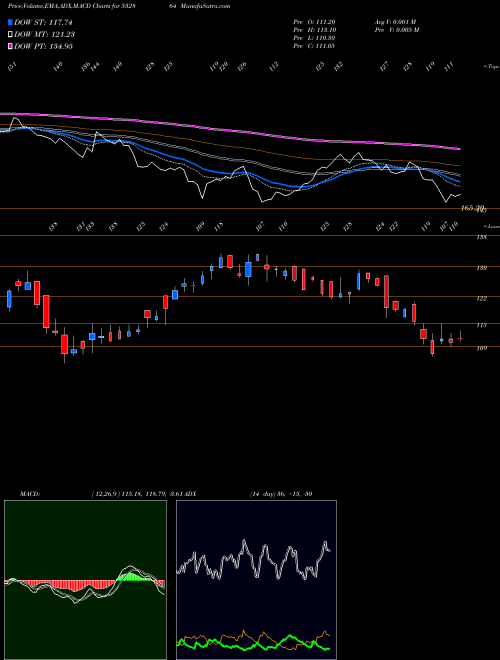The image size is (500, 660).
Task: Click the 'Pre C: 111.05' close value
Action: [x=314, y=46]
